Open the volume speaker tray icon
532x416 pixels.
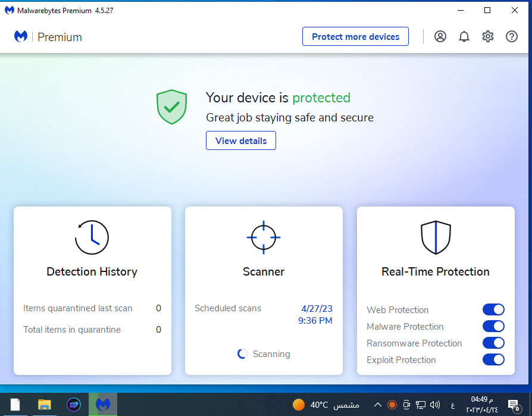pyautogui.click(x=434, y=405)
